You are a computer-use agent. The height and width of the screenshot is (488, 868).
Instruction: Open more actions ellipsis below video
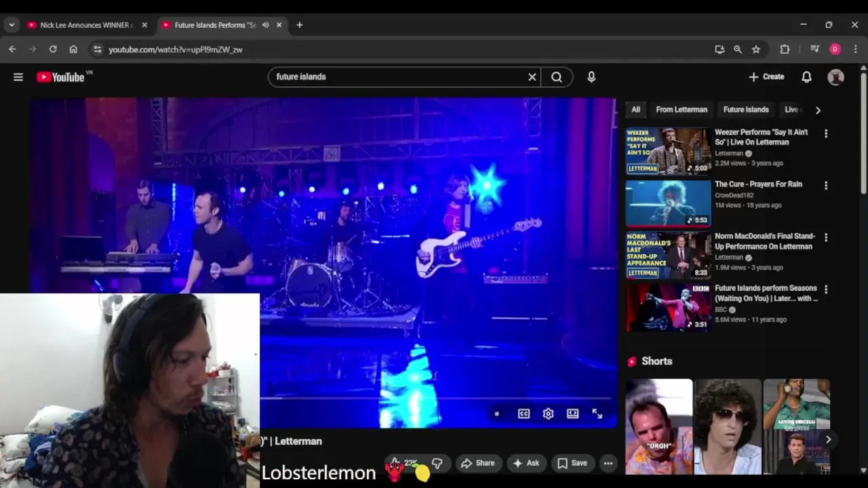(608, 464)
